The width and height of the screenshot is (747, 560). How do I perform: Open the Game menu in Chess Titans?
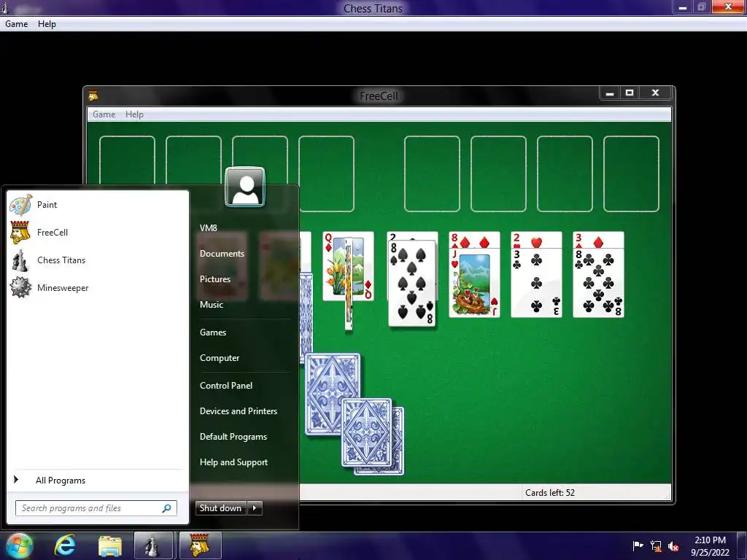click(17, 24)
